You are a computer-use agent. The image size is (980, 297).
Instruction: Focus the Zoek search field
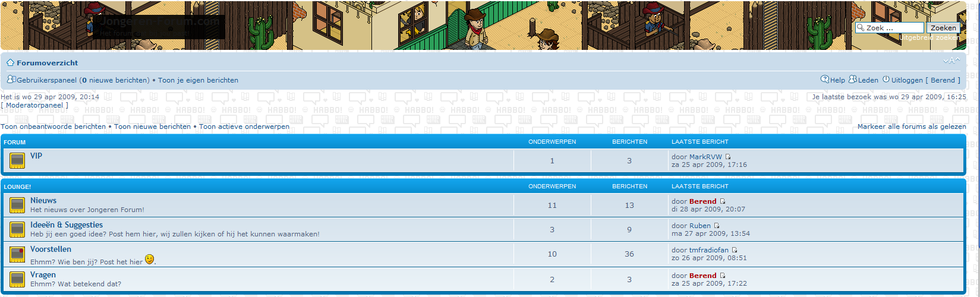click(890, 28)
